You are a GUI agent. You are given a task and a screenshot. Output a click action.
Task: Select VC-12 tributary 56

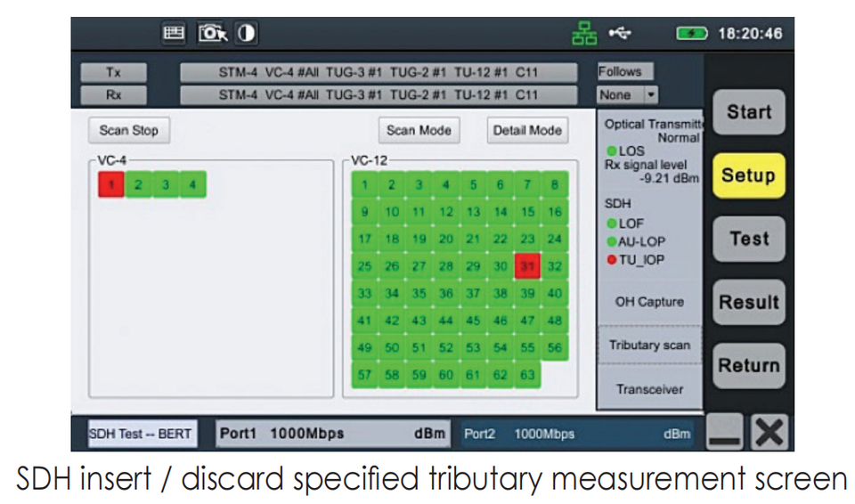(x=555, y=348)
